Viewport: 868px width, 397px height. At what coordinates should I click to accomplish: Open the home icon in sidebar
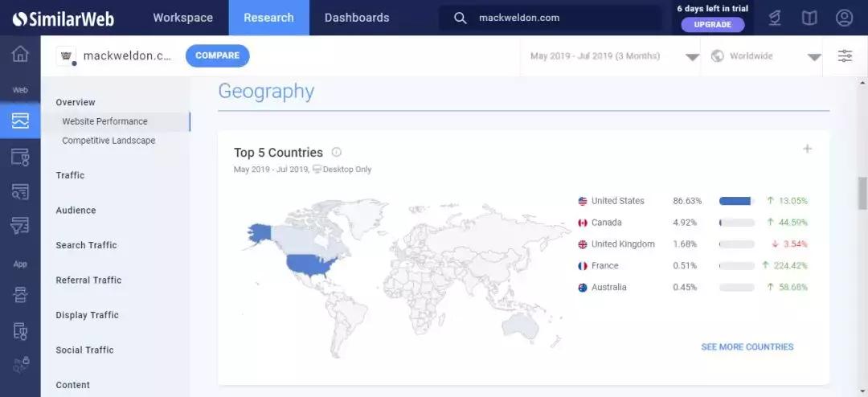tap(20, 54)
